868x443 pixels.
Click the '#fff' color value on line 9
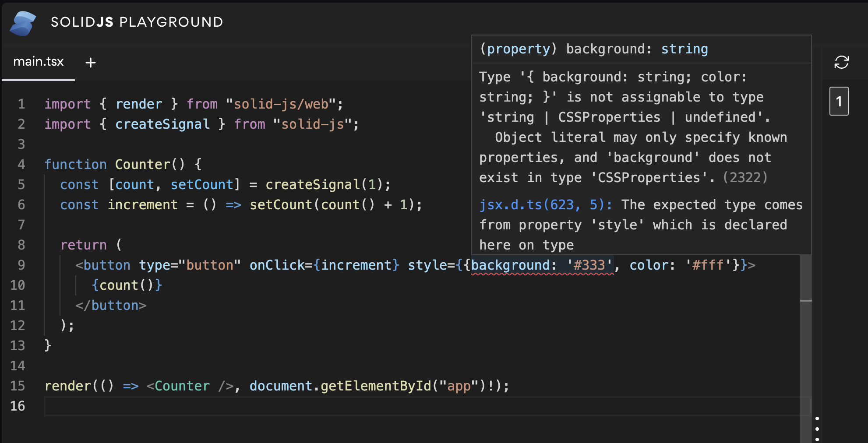(708, 265)
